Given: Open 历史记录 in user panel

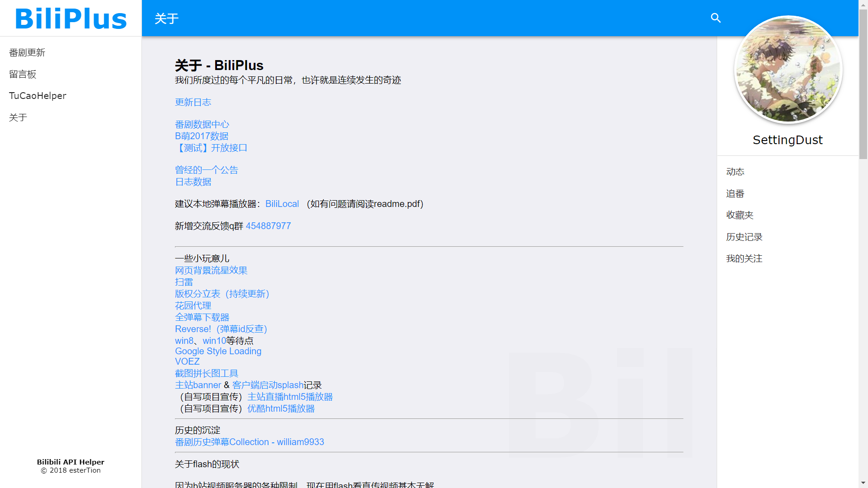Looking at the screenshot, I should pos(744,237).
